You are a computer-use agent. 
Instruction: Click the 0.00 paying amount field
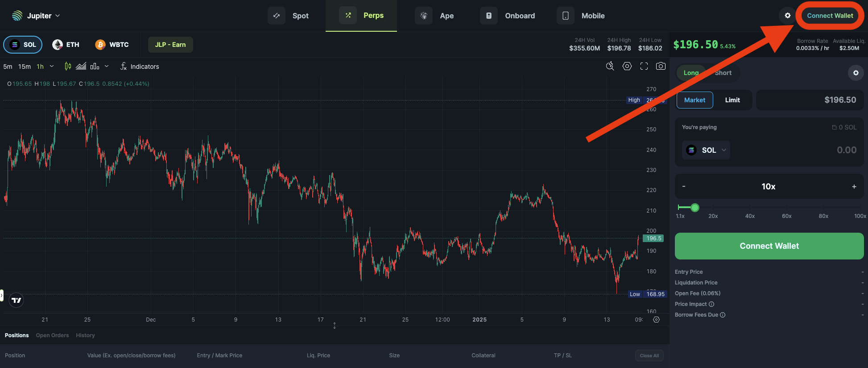pyautogui.click(x=847, y=150)
